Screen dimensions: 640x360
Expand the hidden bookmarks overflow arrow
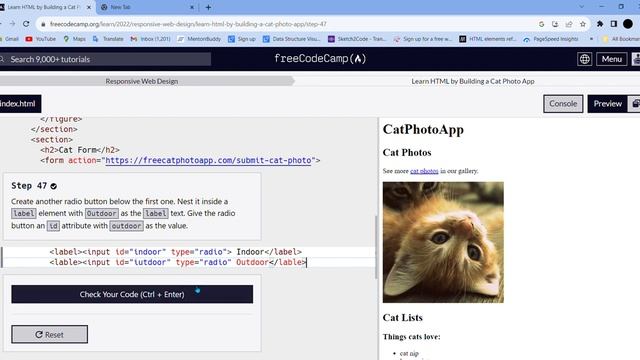(591, 39)
